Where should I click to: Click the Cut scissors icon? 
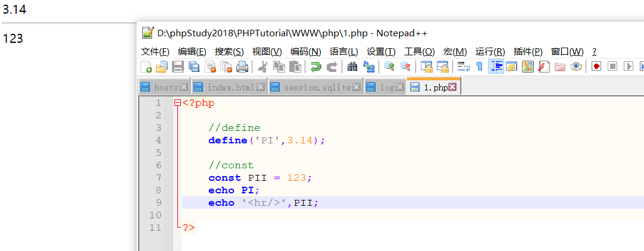click(263, 67)
